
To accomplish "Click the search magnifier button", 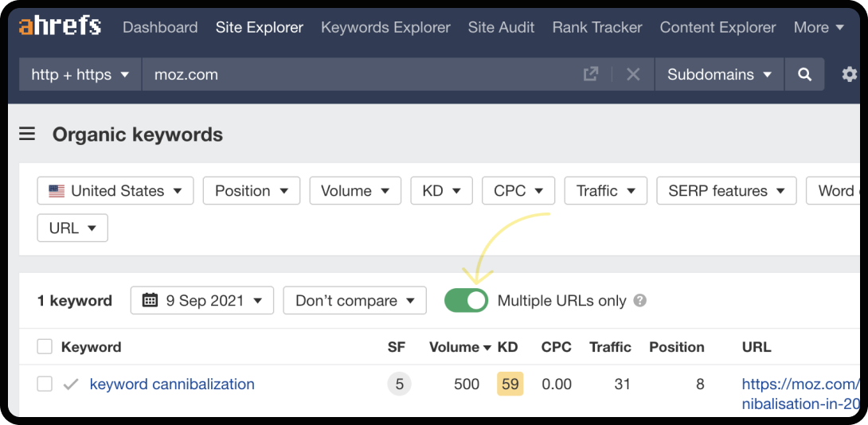I will tap(805, 74).
